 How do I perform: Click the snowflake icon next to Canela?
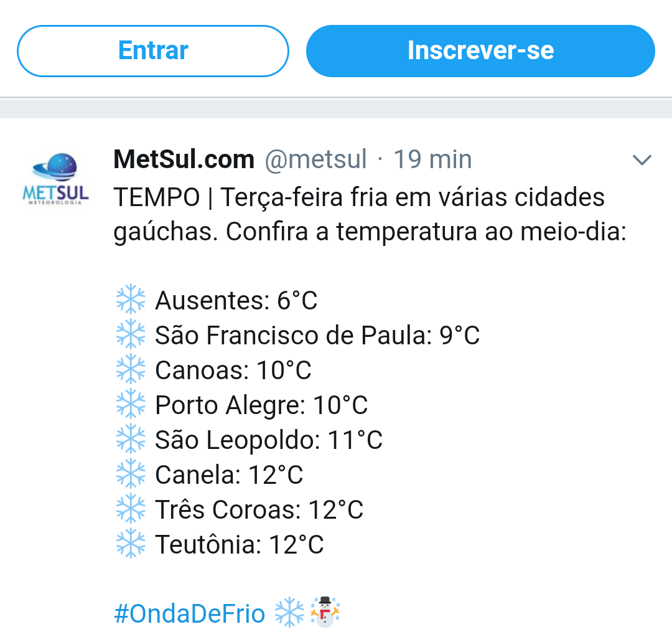pyautogui.click(x=131, y=473)
